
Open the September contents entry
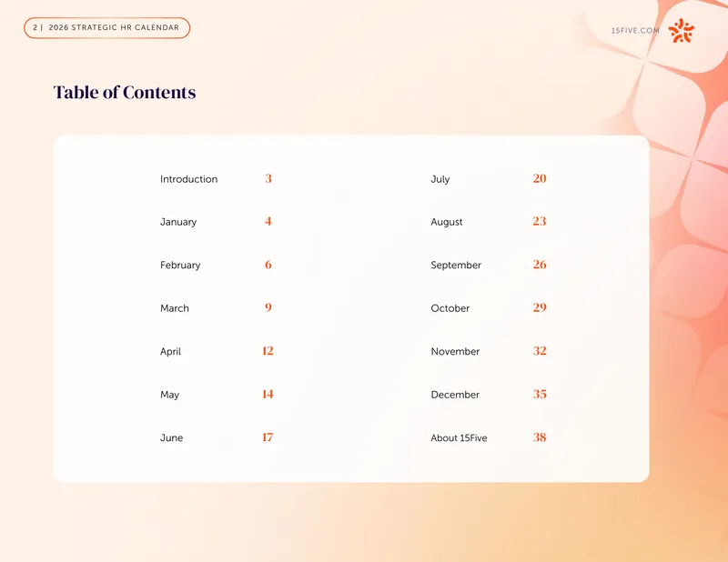[x=456, y=265]
